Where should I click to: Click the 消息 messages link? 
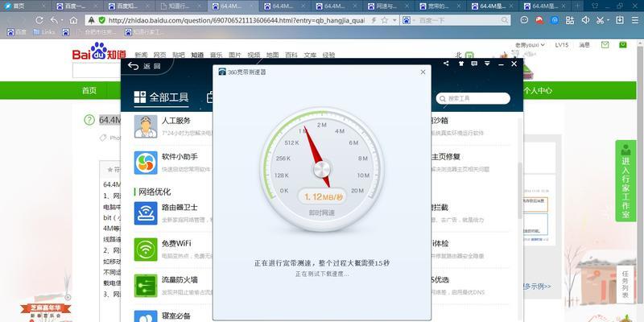[x=584, y=45]
